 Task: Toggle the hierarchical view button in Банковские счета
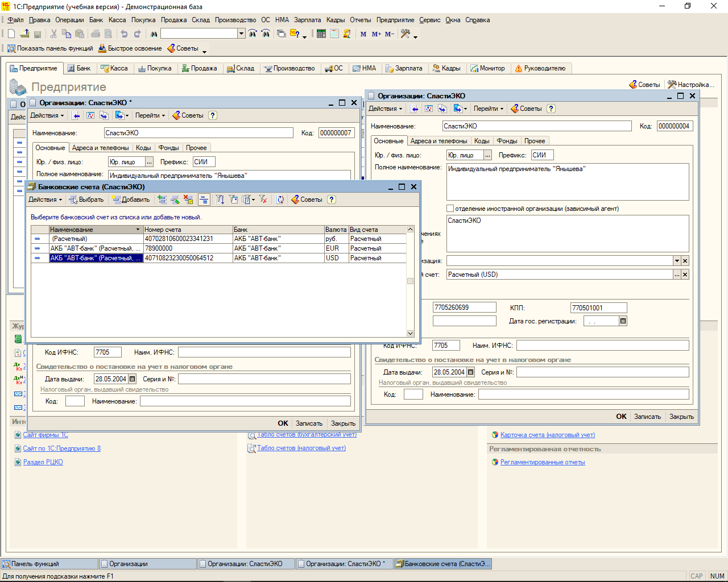pos(204,199)
